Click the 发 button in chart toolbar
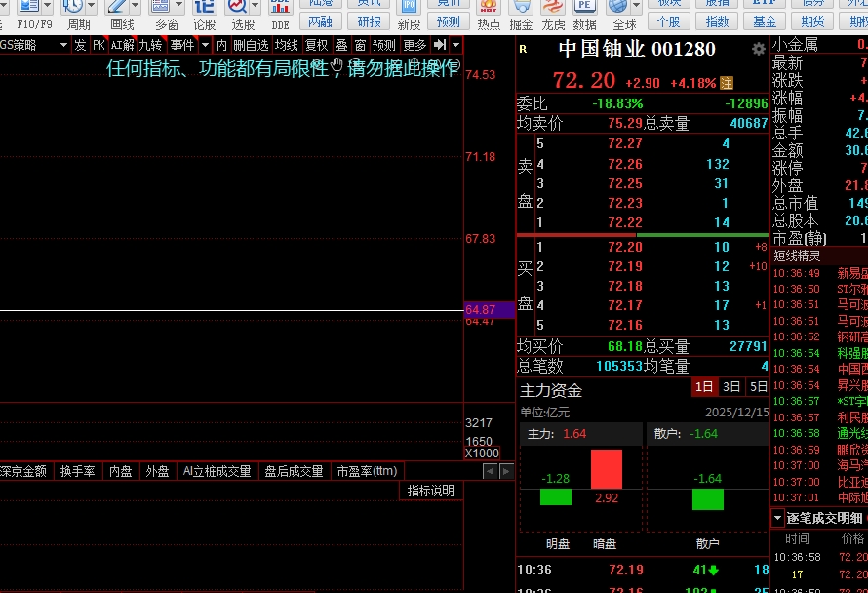 pyautogui.click(x=80, y=45)
